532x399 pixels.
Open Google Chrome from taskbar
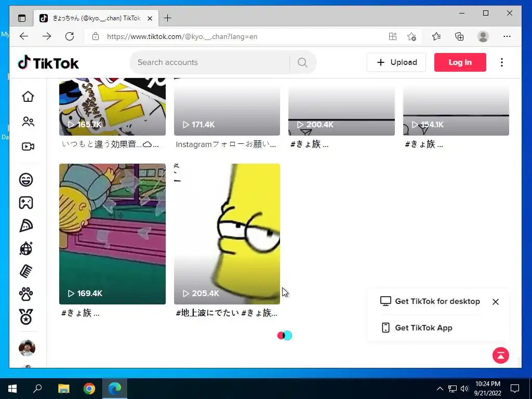[89, 389]
